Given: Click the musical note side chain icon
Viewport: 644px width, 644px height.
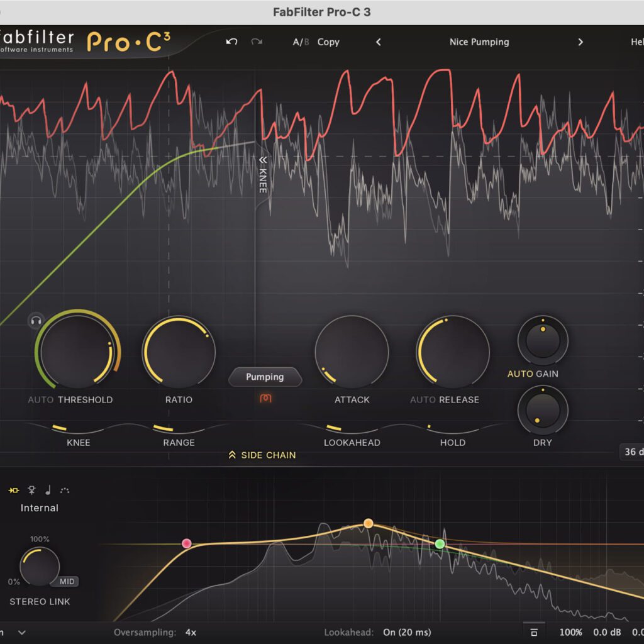Looking at the screenshot, I should pos(48,491).
